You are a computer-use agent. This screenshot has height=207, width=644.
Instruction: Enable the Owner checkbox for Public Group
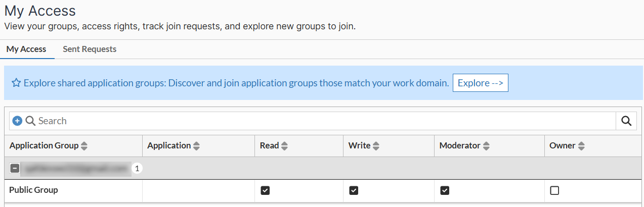click(554, 190)
